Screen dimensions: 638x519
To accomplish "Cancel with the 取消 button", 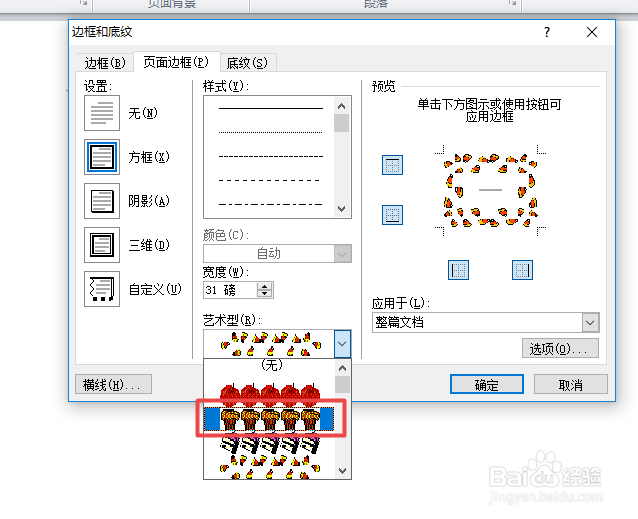I will 570,384.
